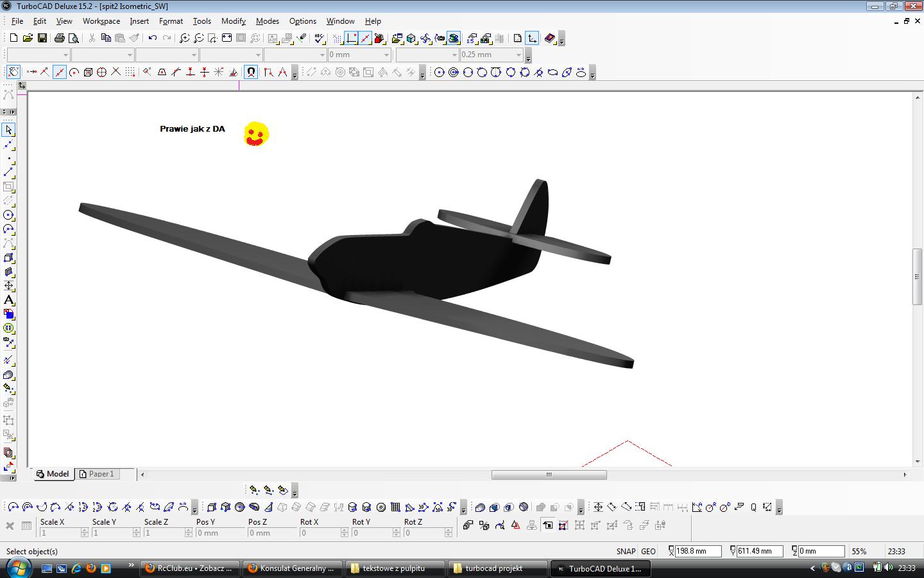Screen dimensions: 924x578
Task: Select the Line tool in left toolbar
Action: click(x=8, y=172)
